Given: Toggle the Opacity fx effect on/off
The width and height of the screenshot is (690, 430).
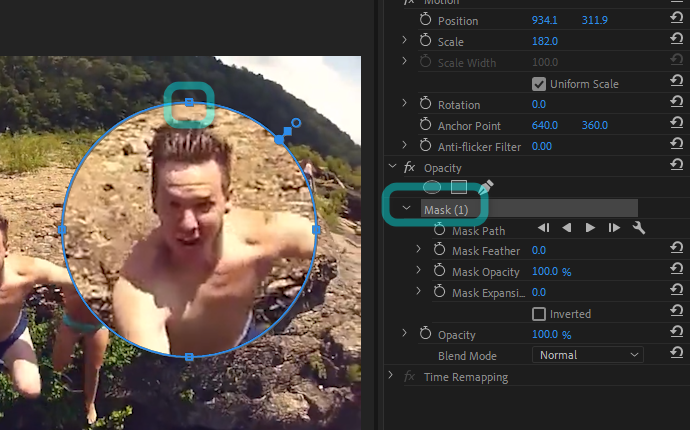Looking at the screenshot, I should pyautogui.click(x=409, y=168).
